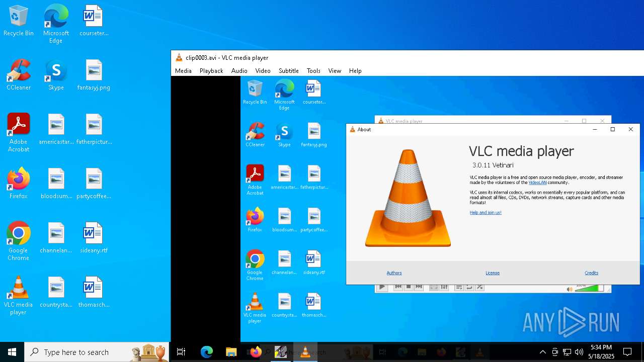Select the fatherpictur... image file

tap(94, 130)
